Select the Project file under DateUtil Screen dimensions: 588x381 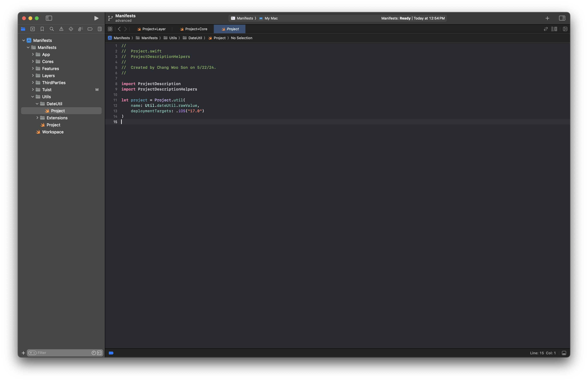point(61,111)
